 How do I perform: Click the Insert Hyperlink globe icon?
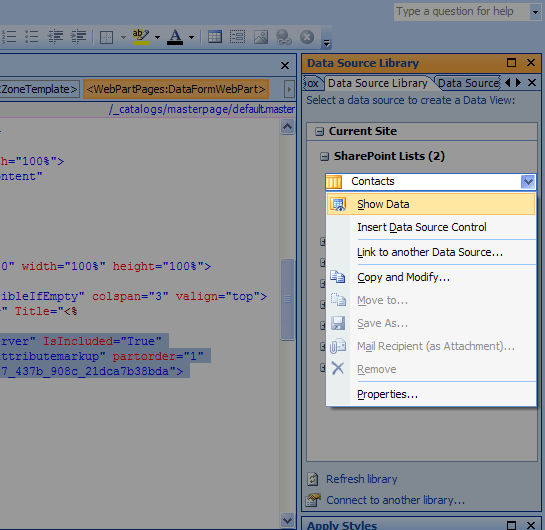click(284, 37)
